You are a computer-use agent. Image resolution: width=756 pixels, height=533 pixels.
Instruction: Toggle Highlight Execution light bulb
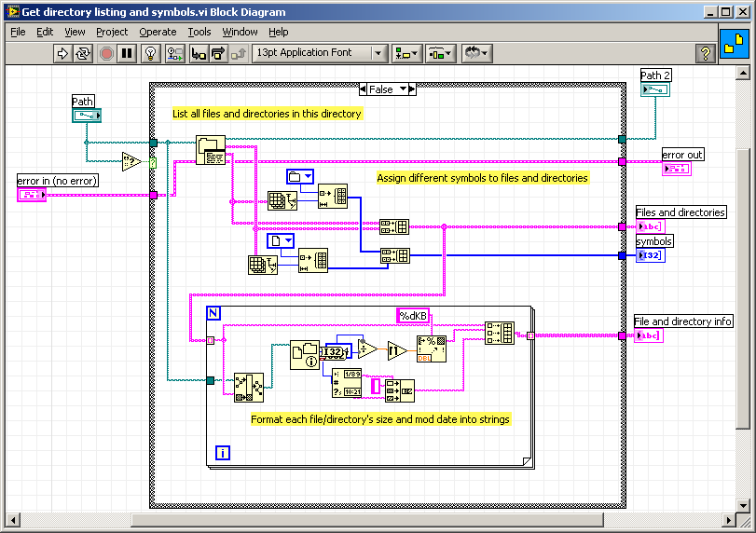click(x=151, y=53)
